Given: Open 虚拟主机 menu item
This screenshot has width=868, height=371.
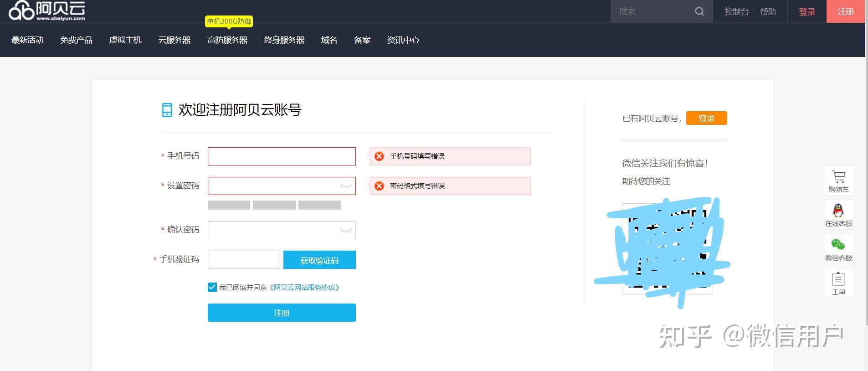Looking at the screenshot, I should (x=125, y=40).
